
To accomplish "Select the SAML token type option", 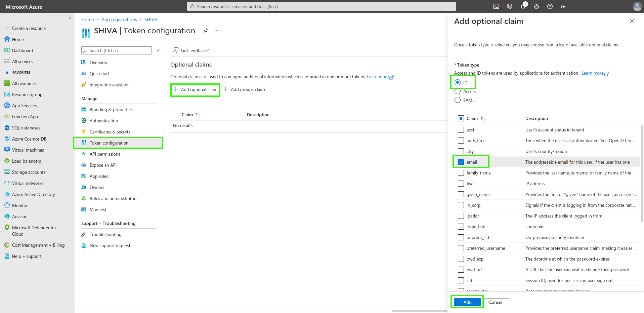I will [x=458, y=100].
